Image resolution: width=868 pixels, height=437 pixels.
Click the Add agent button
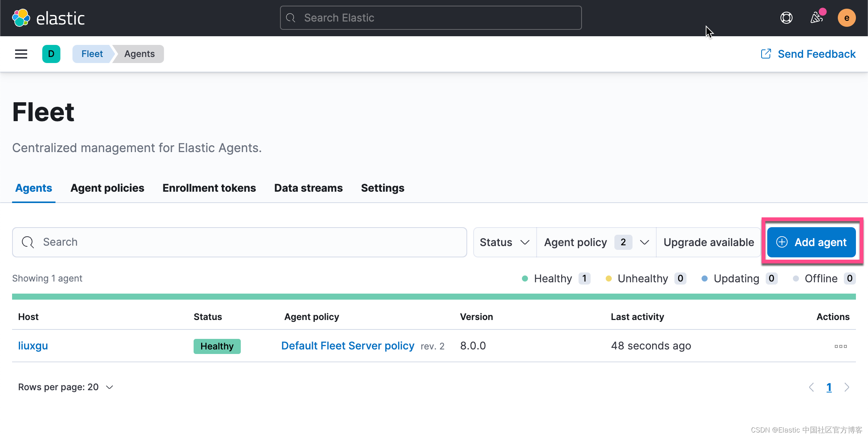811,242
